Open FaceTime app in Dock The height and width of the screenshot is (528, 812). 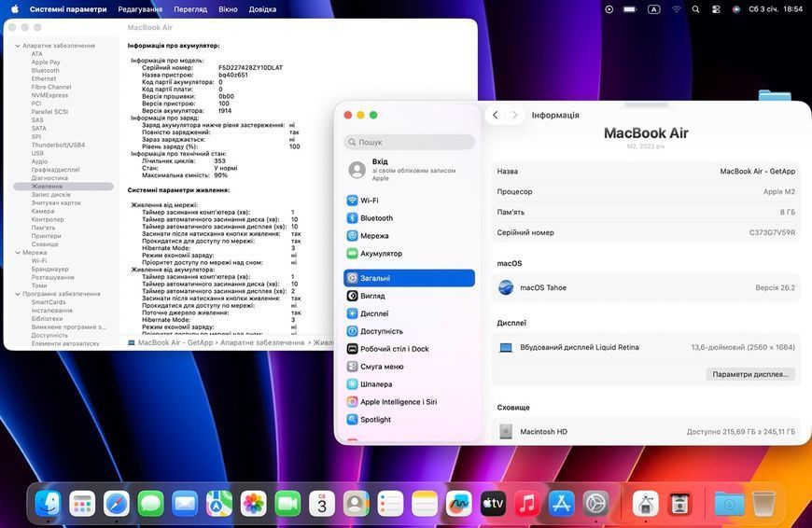[287, 503]
